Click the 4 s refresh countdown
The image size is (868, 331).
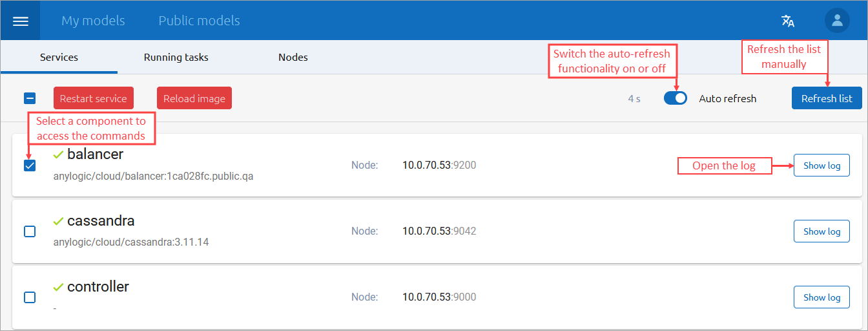(634, 98)
